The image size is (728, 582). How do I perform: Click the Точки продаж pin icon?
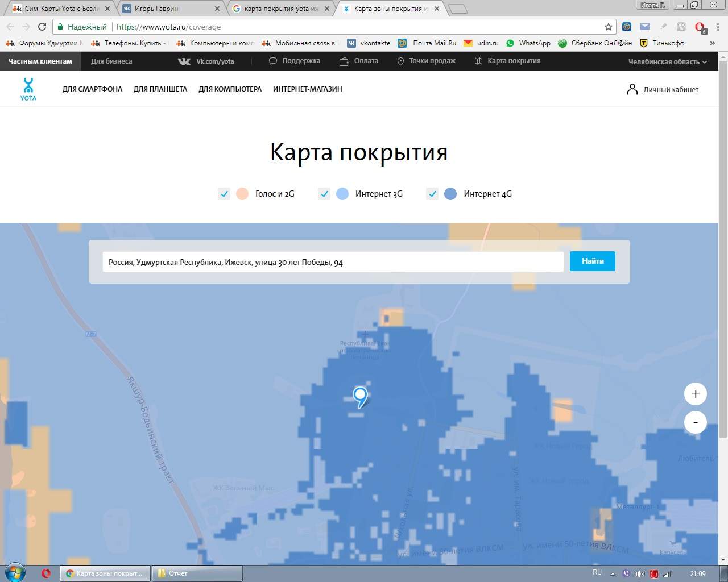pos(400,61)
